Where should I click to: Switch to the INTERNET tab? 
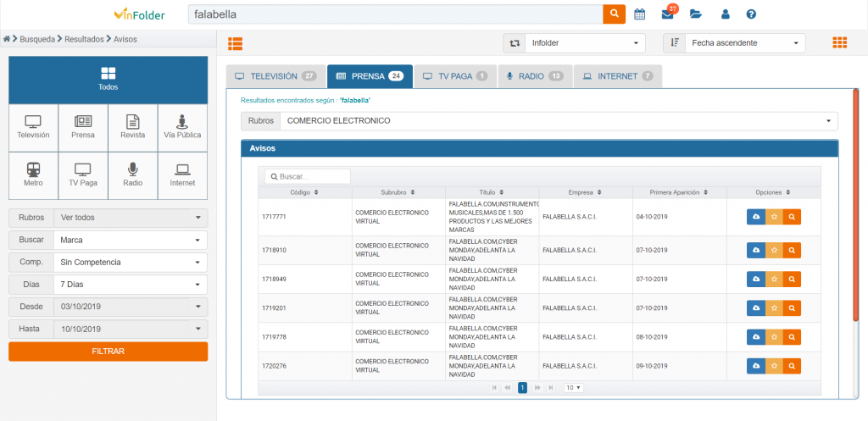pyautogui.click(x=618, y=76)
